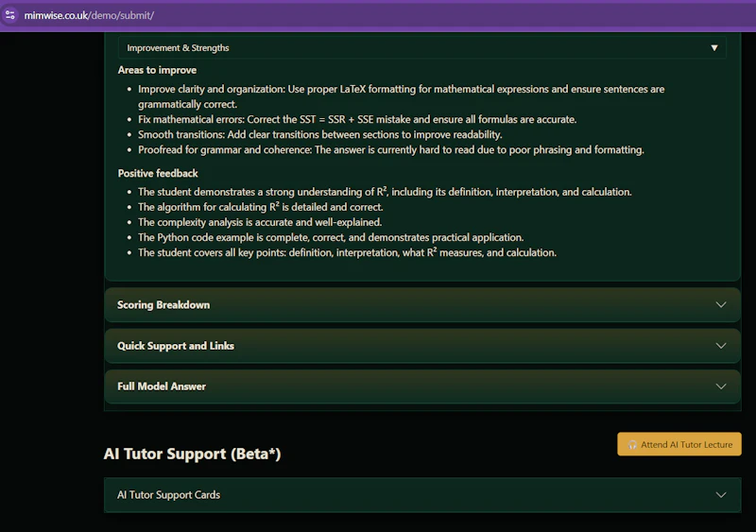Click headphone icon on Attend AI Tutor Lecture

(632, 445)
